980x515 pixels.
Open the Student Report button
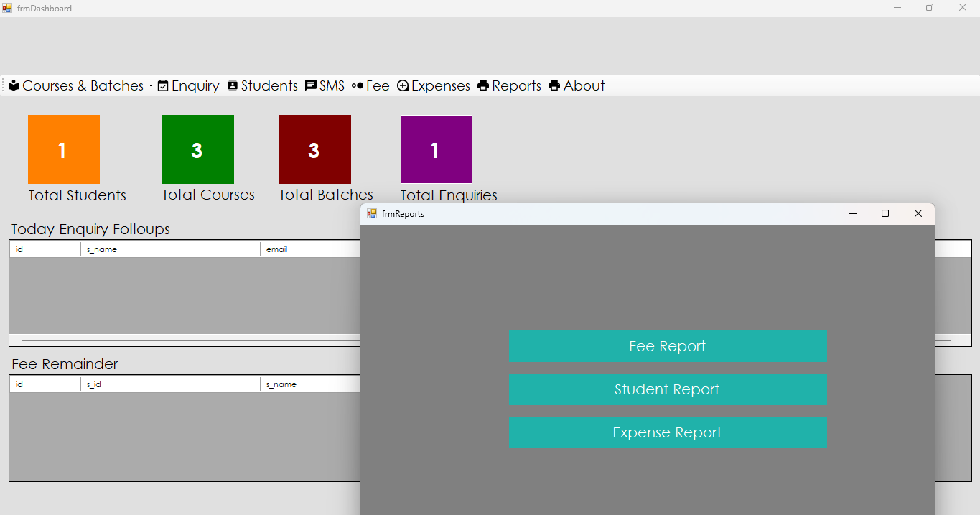[x=667, y=389]
